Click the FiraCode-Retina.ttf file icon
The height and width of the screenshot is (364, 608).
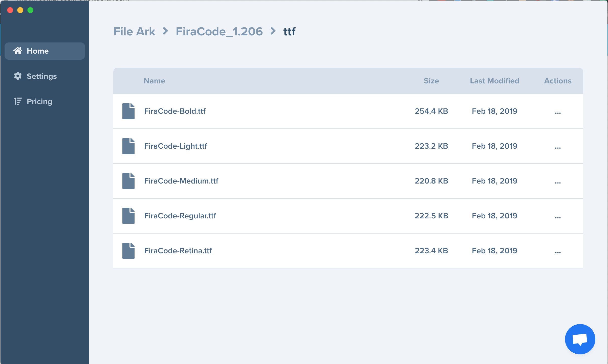click(128, 251)
